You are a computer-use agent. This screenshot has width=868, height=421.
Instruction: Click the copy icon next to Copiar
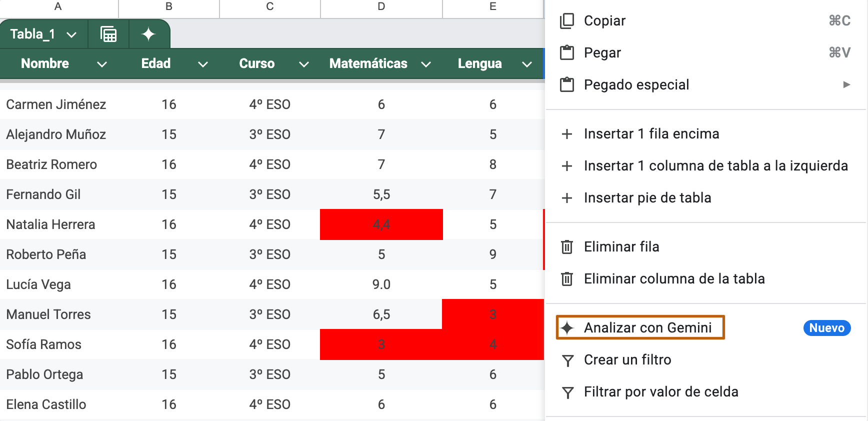tap(567, 20)
